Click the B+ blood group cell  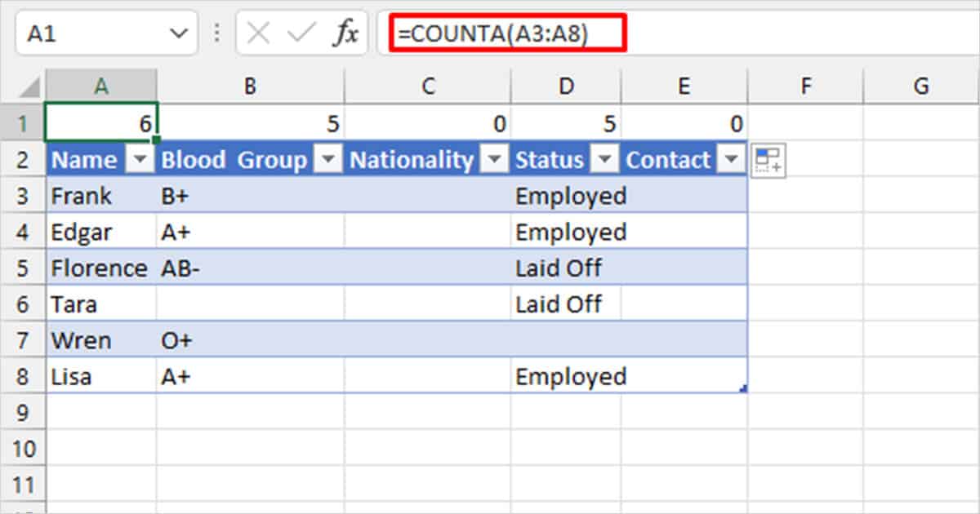pyautogui.click(x=250, y=196)
